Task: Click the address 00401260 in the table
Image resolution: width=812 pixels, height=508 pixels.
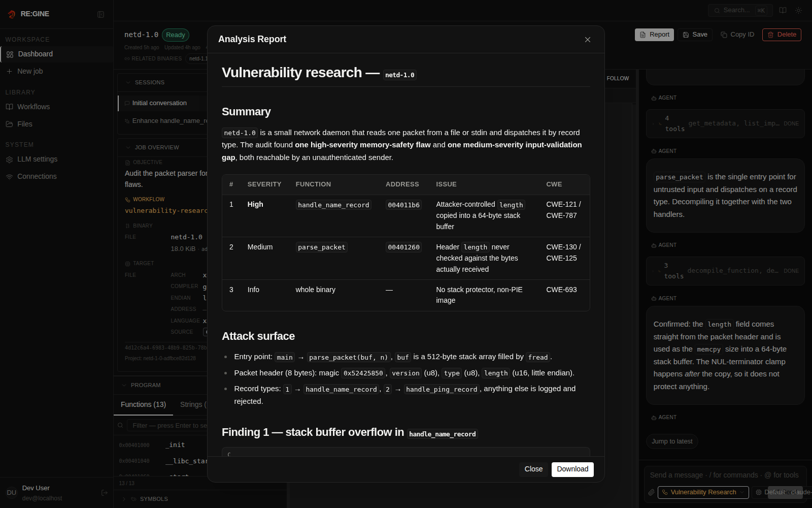Action: [403, 247]
